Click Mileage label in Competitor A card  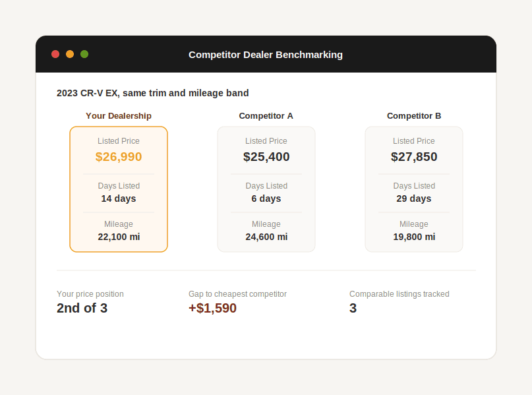click(x=266, y=224)
